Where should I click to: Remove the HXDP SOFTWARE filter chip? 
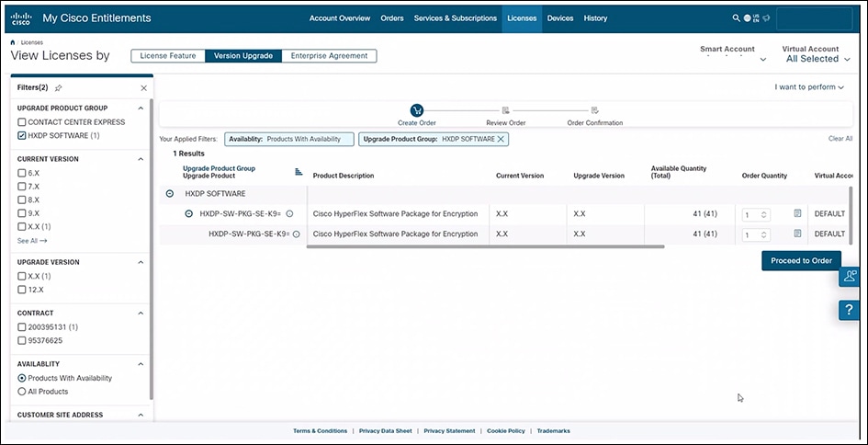click(501, 139)
